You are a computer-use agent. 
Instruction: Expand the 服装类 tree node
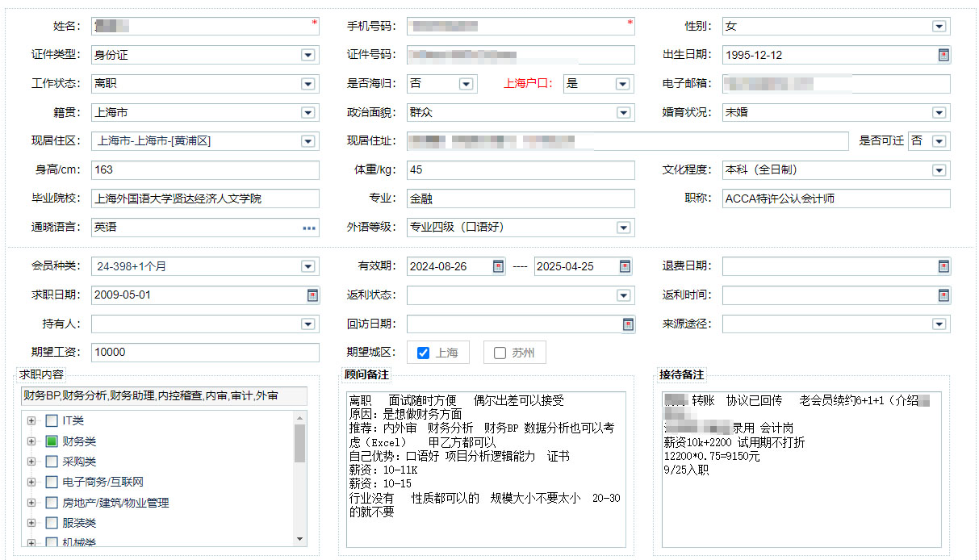[31, 523]
